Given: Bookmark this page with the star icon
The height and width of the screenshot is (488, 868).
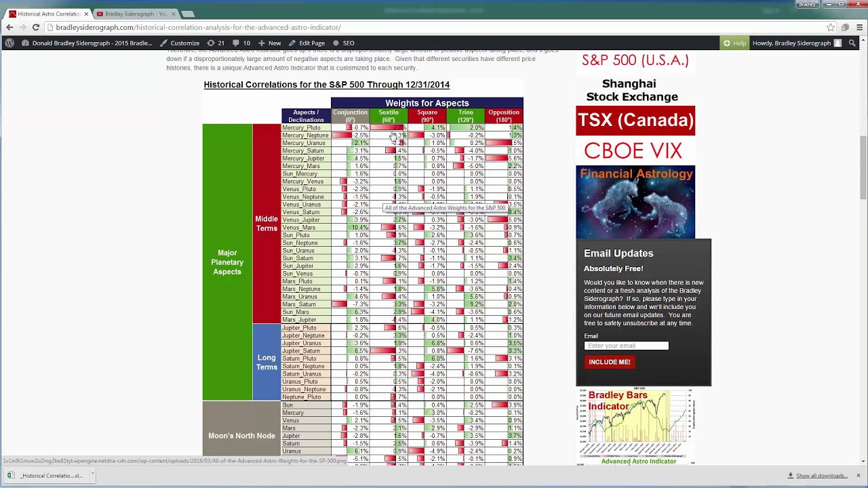Looking at the screenshot, I should click(831, 27).
